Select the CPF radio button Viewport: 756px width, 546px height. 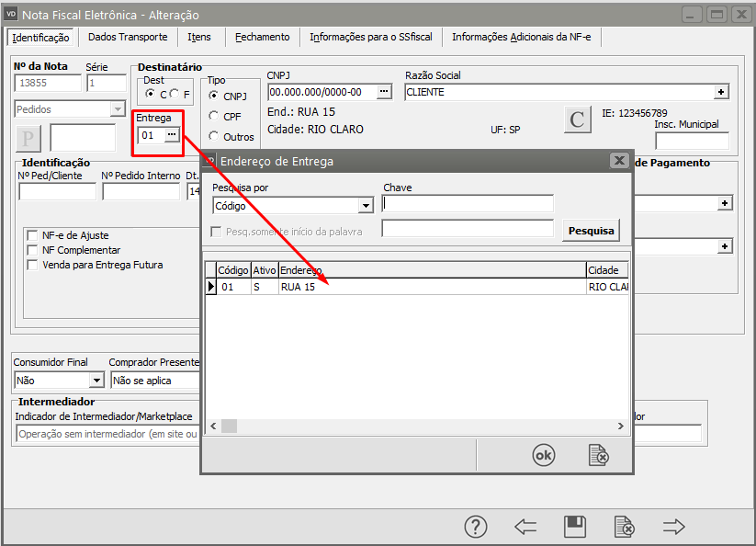tap(214, 117)
